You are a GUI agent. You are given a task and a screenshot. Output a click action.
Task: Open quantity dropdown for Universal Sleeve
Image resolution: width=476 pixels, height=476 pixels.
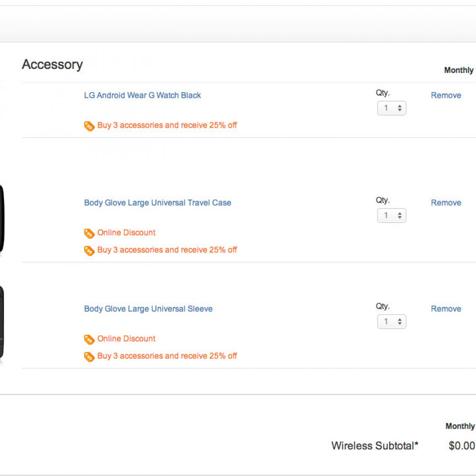pyautogui.click(x=392, y=322)
